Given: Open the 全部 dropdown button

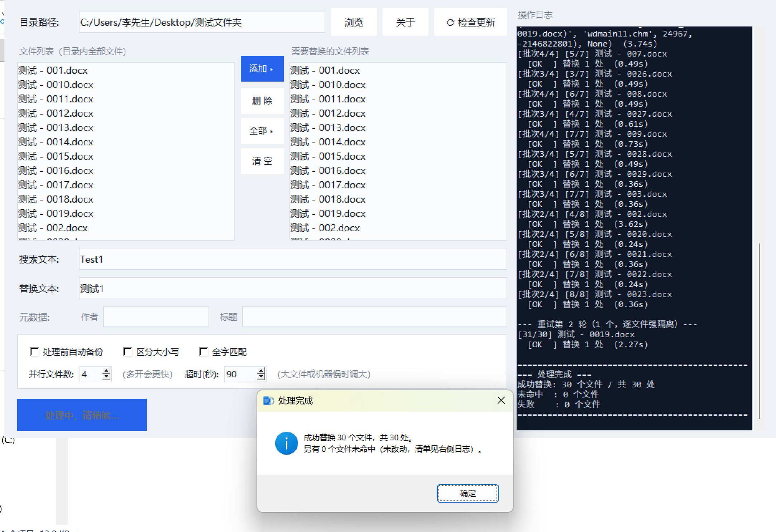Looking at the screenshot, I should coord(262,131).
